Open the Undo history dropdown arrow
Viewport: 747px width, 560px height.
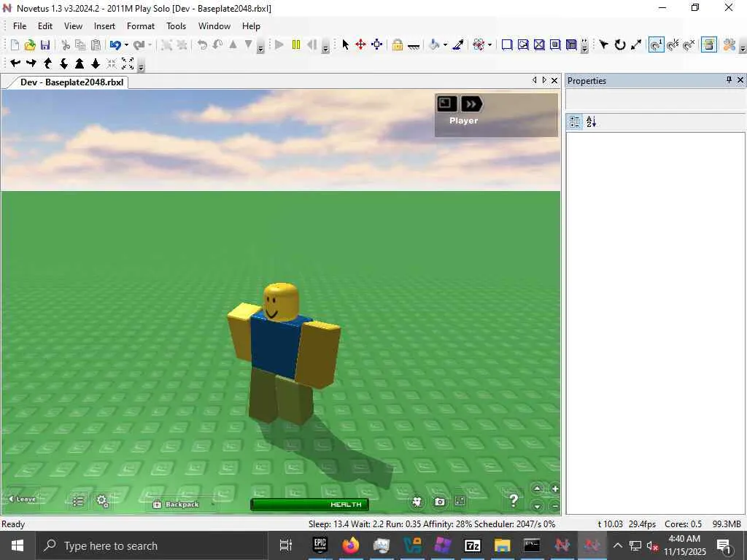point(126,45)
